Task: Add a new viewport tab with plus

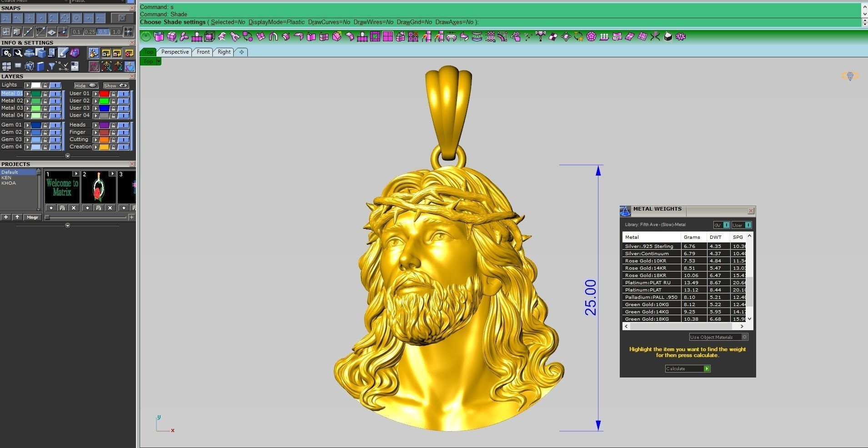Action: click(241, 52)
